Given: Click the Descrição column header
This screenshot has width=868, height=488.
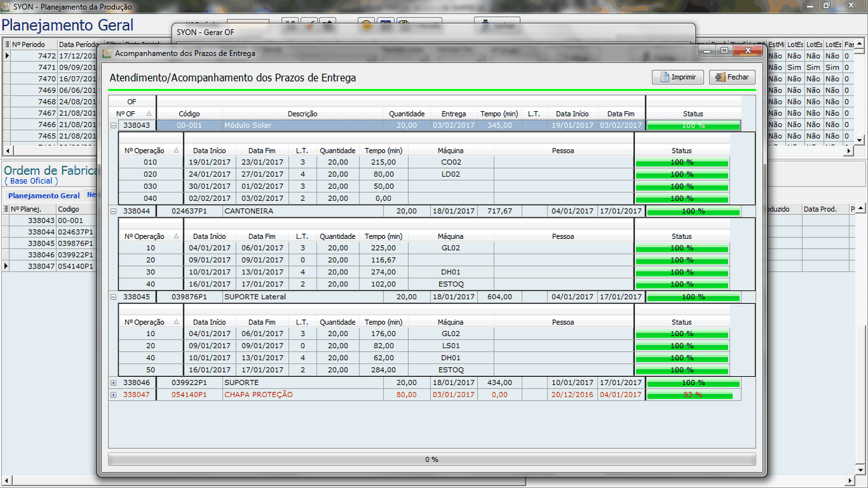Looking at the screenshot, I should (x=302, y=114).
